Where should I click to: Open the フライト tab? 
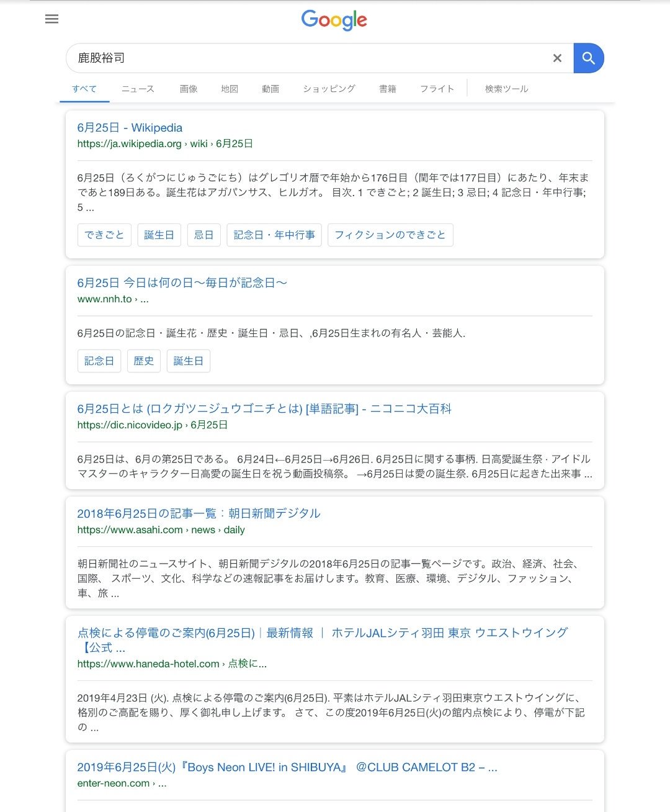point(437,89)
